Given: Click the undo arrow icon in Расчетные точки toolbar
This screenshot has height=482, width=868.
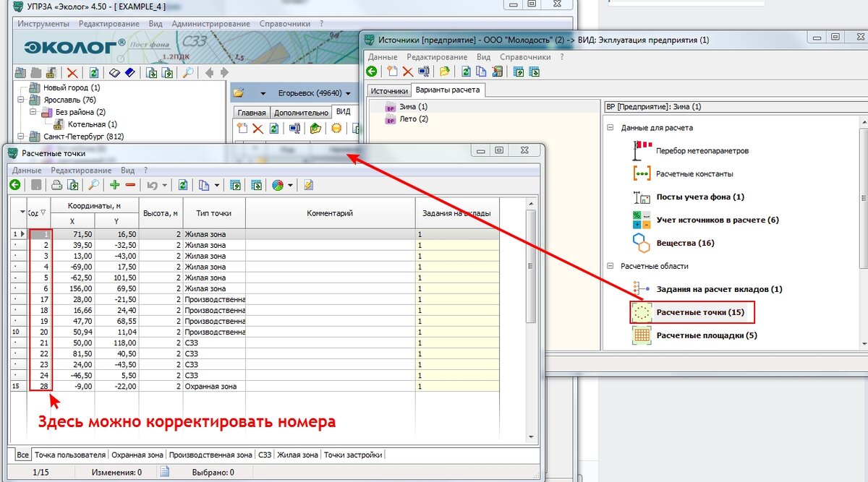Looking at the screenshot, I should tap(153, 185).
